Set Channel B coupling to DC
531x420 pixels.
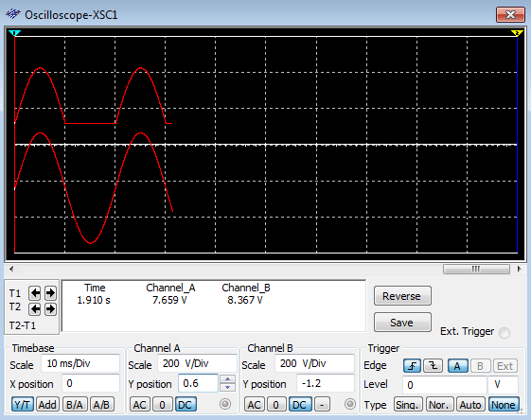point(300,405)
